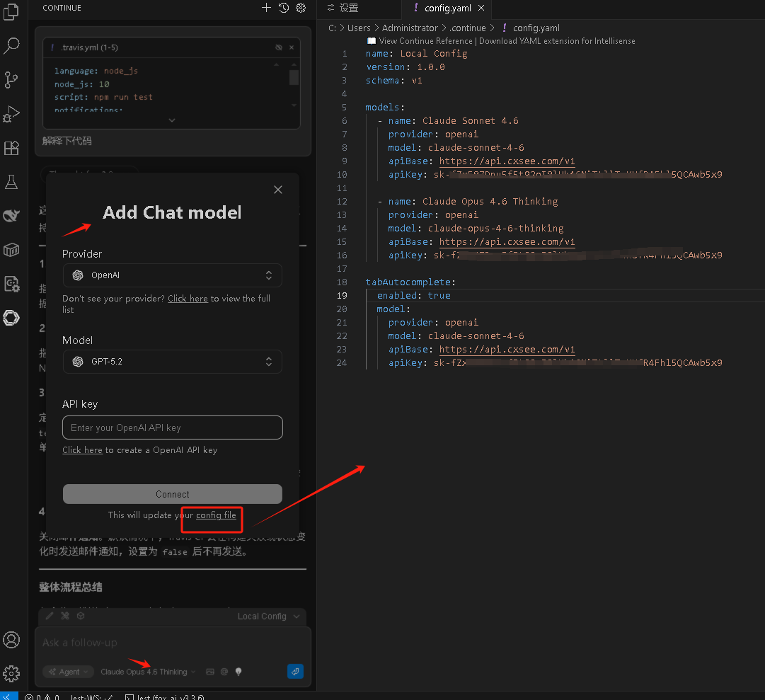
Task: Toggle visibility of .travis.yml code preview
Action: pyautogui.click(x=279, y=47)
